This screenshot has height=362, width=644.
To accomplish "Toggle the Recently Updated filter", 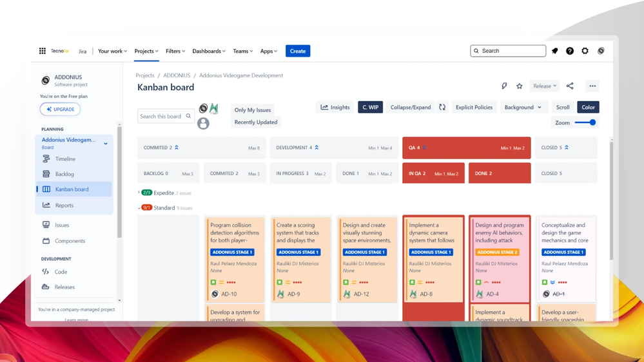I will tap(256, 122).
